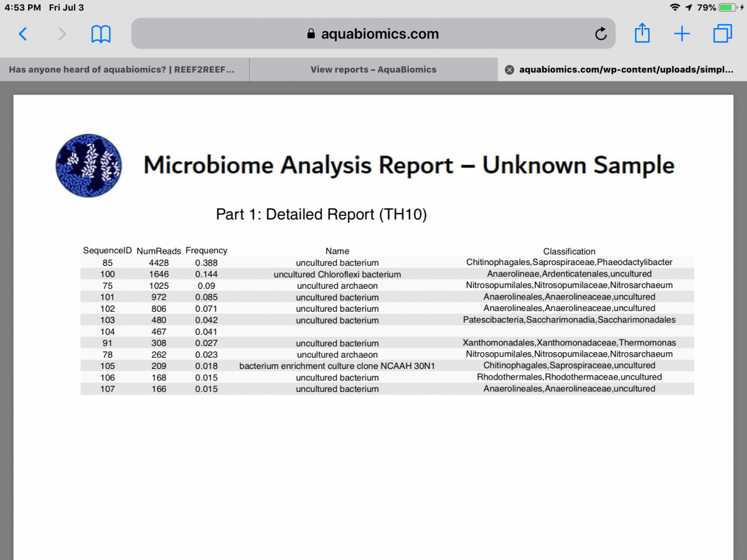Select the Frequency value 0.071

(207, 308)
